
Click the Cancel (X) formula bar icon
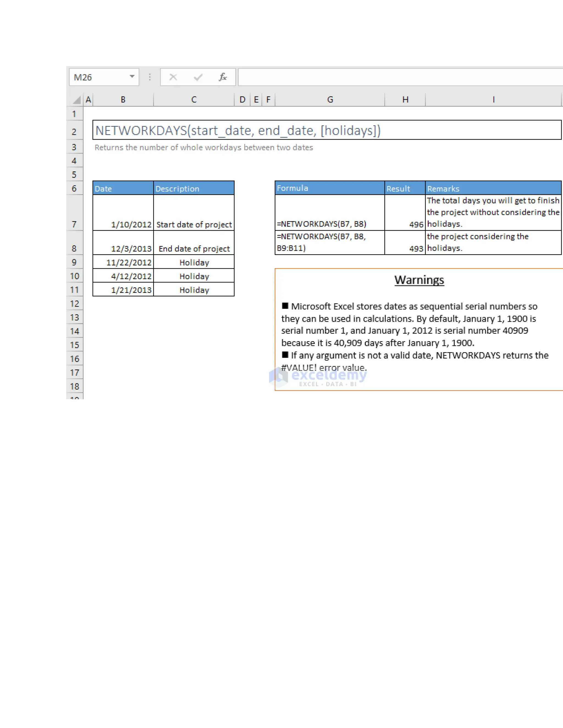click(173, 77)
